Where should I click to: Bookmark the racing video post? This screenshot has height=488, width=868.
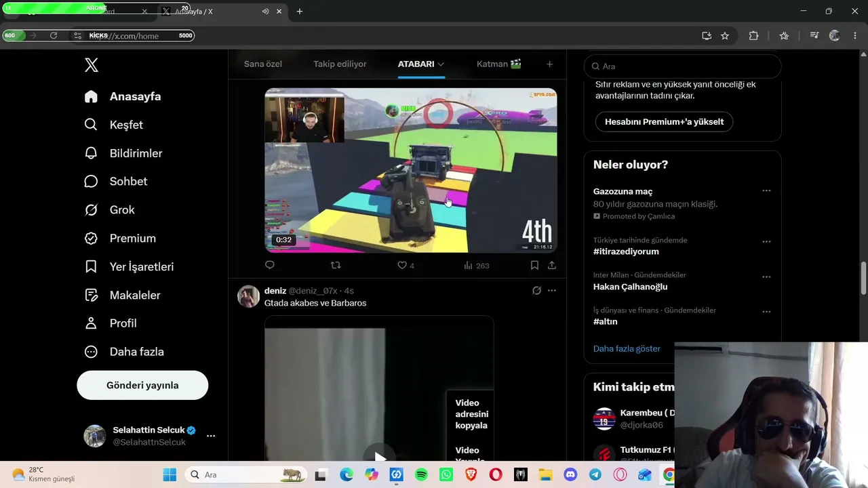[x=534, y=265]
